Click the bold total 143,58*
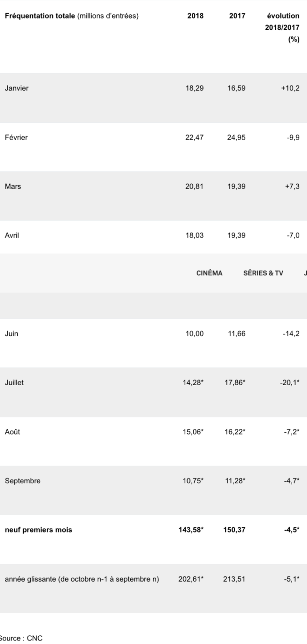The image size is (307, 644). coord(191,530)
